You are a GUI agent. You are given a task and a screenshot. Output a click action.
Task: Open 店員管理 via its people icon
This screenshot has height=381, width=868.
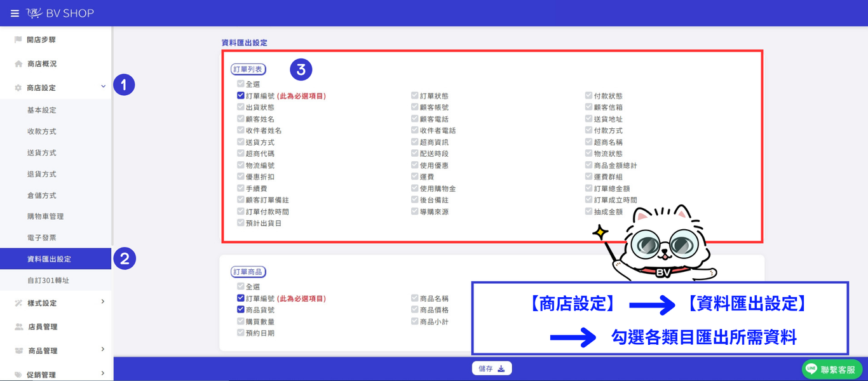pos(19,326)
